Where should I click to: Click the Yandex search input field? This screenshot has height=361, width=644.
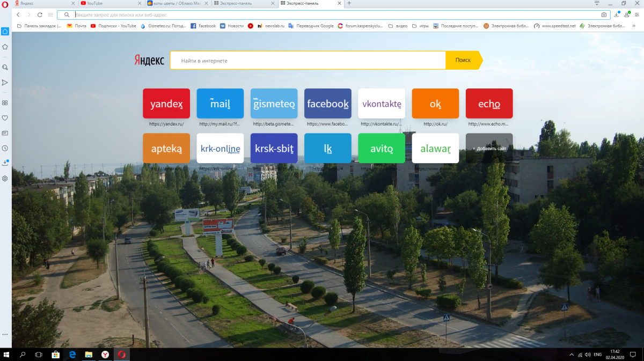(308, 61)
